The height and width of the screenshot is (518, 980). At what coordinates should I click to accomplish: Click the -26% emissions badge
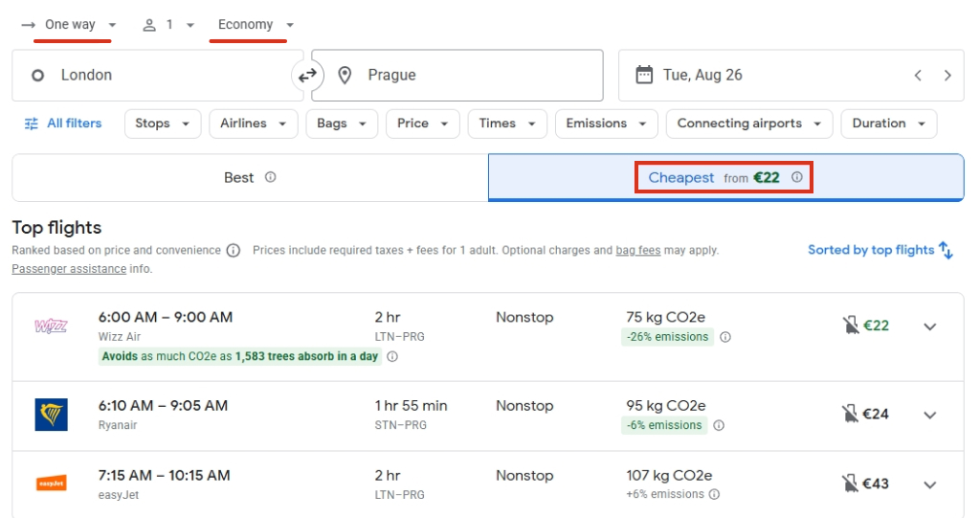(667, 337)
